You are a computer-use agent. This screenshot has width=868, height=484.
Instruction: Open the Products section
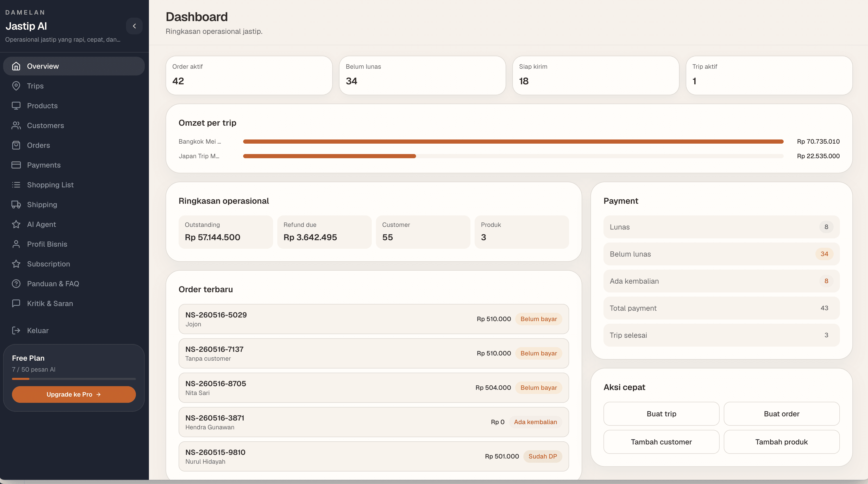(74, 106)
